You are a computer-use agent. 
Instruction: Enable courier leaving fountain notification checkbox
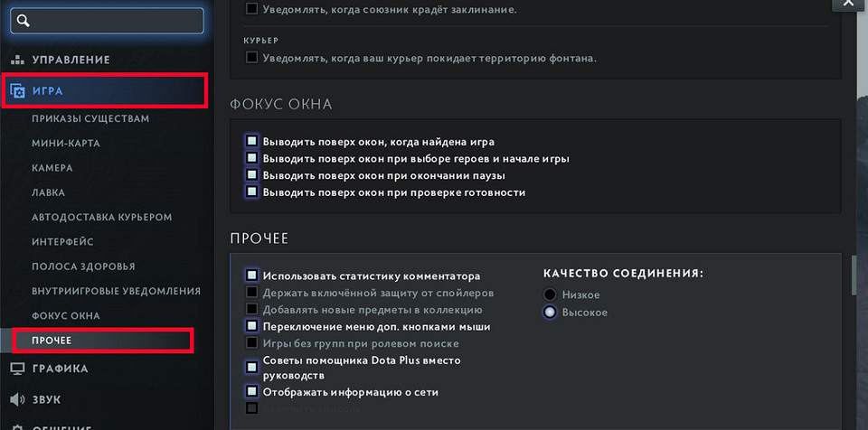(251, 58)
